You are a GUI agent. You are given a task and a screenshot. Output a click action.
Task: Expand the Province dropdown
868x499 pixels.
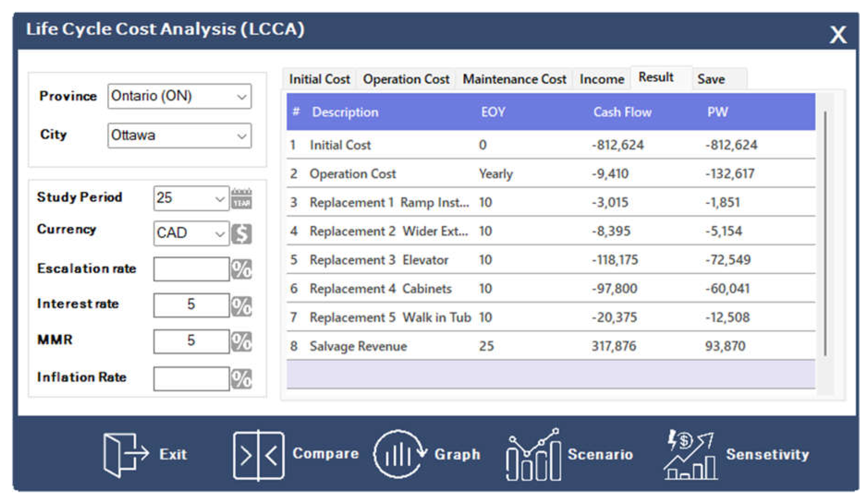tap(242, 97)
